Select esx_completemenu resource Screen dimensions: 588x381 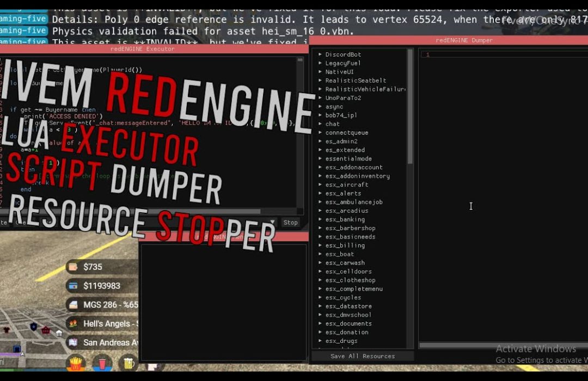tap(354, 289)
